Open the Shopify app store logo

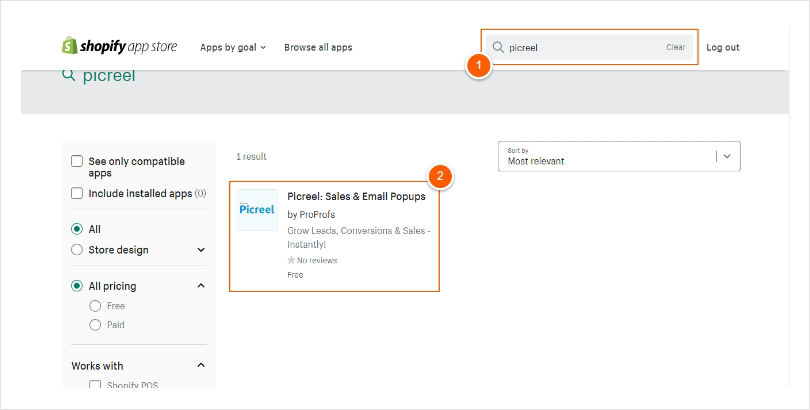tap(119, 46)
